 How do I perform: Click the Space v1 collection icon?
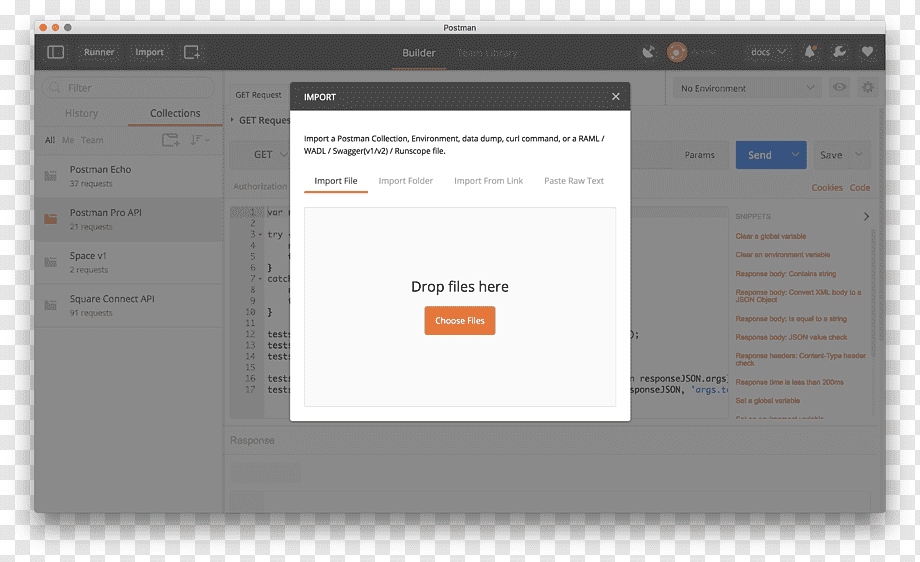click(x=51, y=262)
